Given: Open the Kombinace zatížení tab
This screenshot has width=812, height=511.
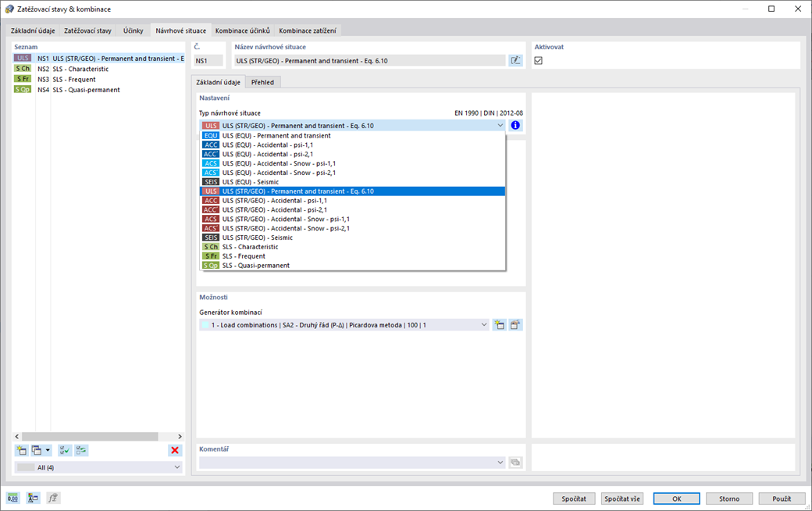Looking at the screenshot, I should tap(308, 30).
